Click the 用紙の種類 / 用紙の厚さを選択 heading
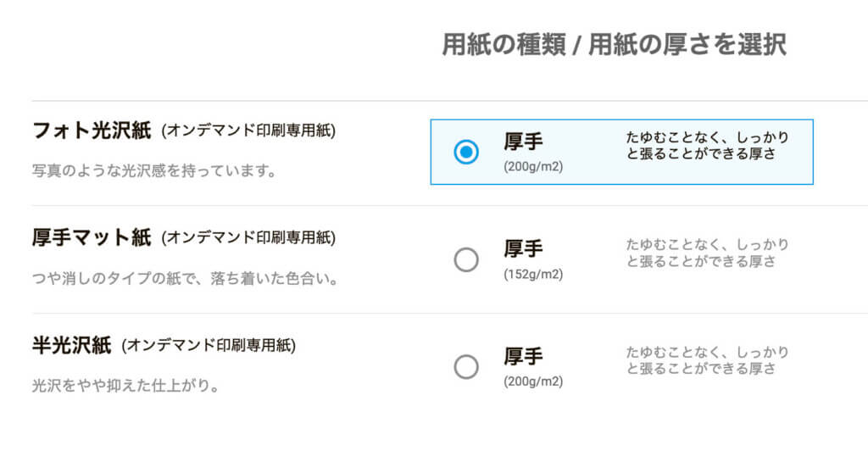 (614, 44)
